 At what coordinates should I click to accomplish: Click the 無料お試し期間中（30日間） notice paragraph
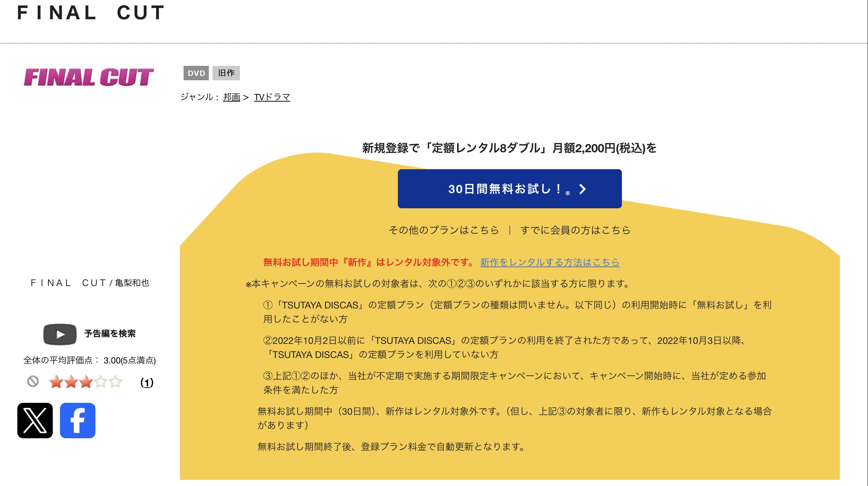pyautogui.click(x=515, y=418)
